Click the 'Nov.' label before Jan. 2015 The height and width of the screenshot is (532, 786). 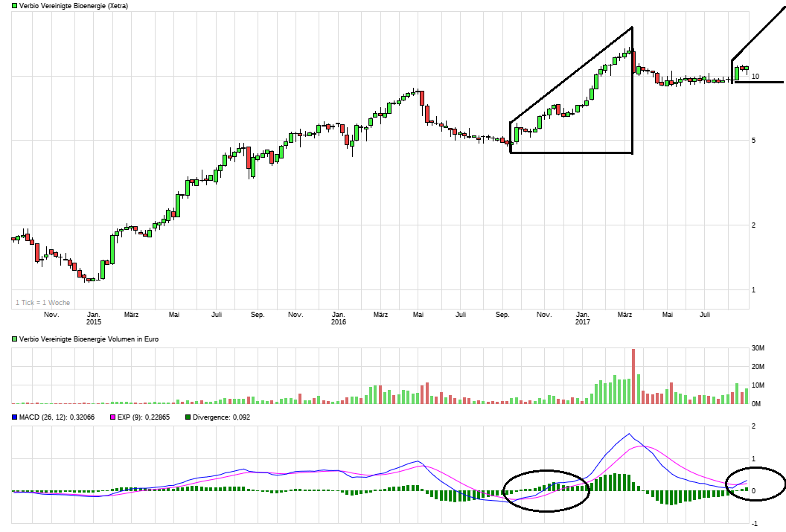coord(51,315)
